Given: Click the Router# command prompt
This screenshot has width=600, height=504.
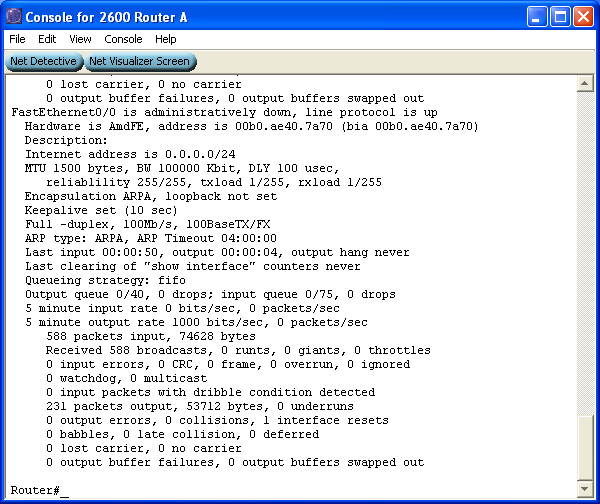Looking at the screenshot, I should click(35, 490).
